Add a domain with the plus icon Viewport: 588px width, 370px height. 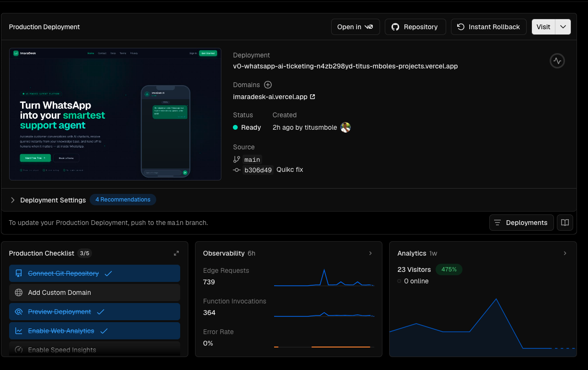(x=268, y=85)
